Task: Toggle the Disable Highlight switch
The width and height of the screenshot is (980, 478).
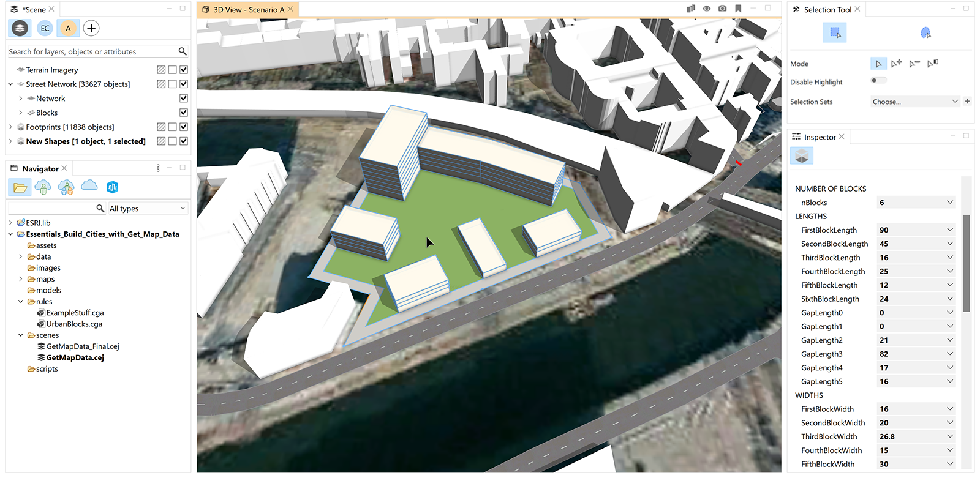Action: point(878,81)
